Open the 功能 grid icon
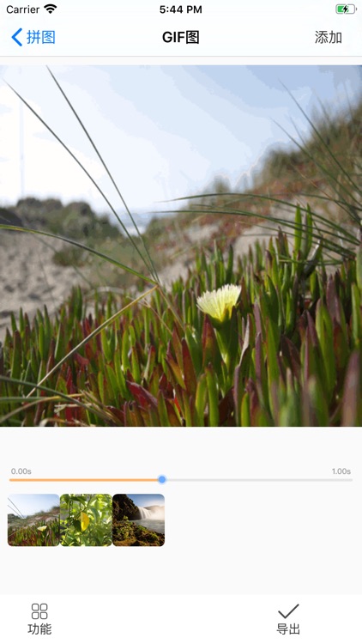The image size is (362, 644). 39,611
